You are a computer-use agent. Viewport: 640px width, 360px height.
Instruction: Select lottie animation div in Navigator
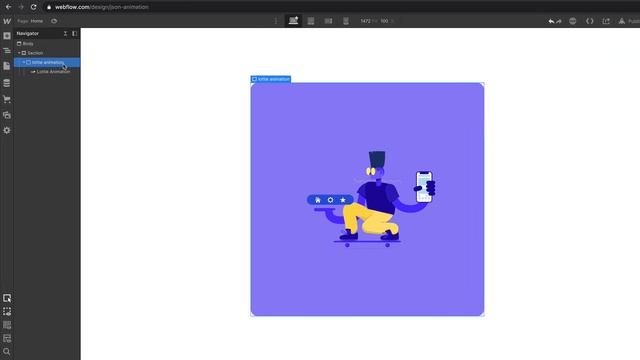coord(47,62)
